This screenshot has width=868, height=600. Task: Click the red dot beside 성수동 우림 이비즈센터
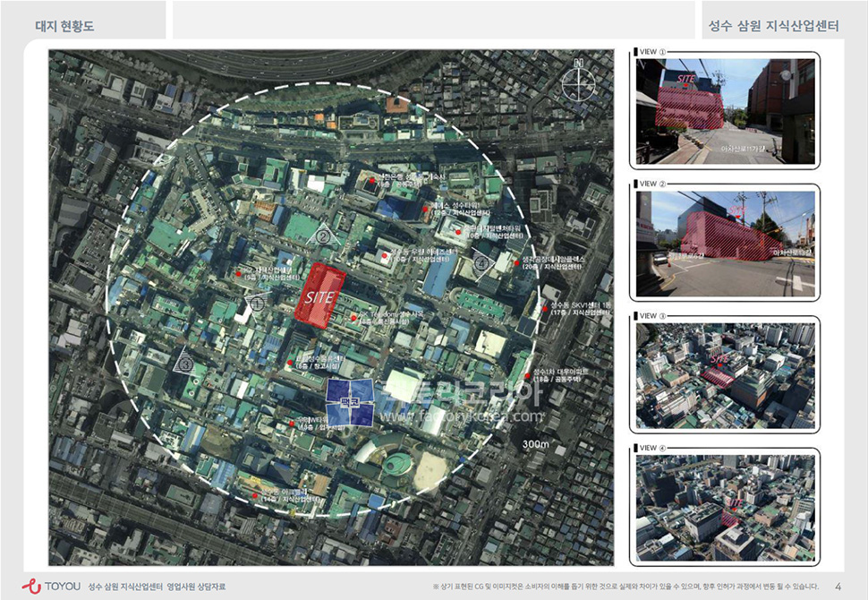pyautogui.click(x=384, y=255)
